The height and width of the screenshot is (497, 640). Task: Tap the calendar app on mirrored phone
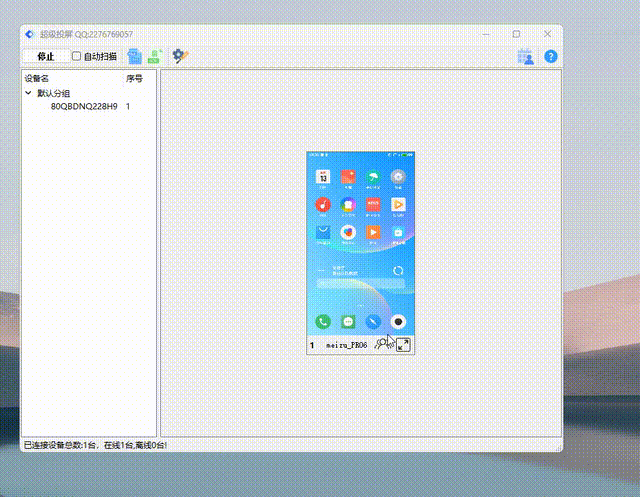click(323, 177)
